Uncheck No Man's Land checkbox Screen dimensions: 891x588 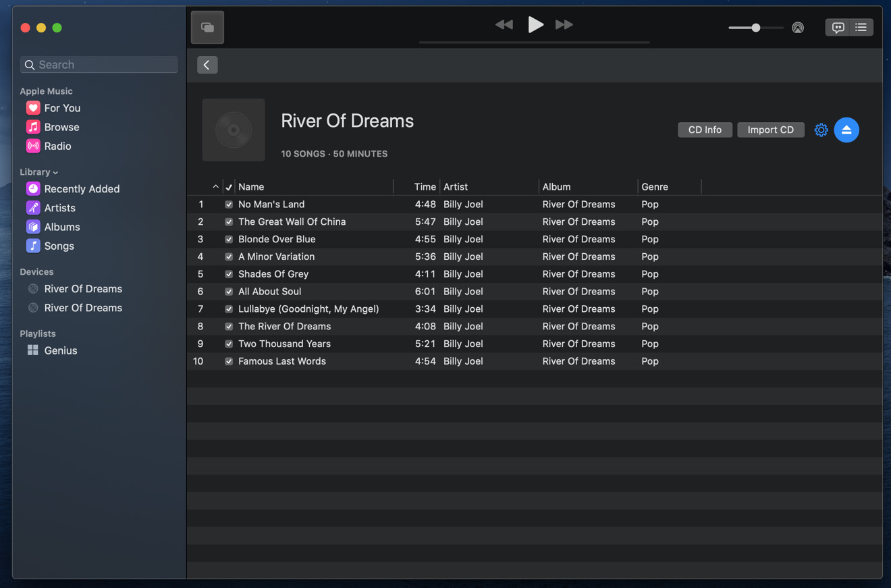pyautogui.click(x=229, y=205)
